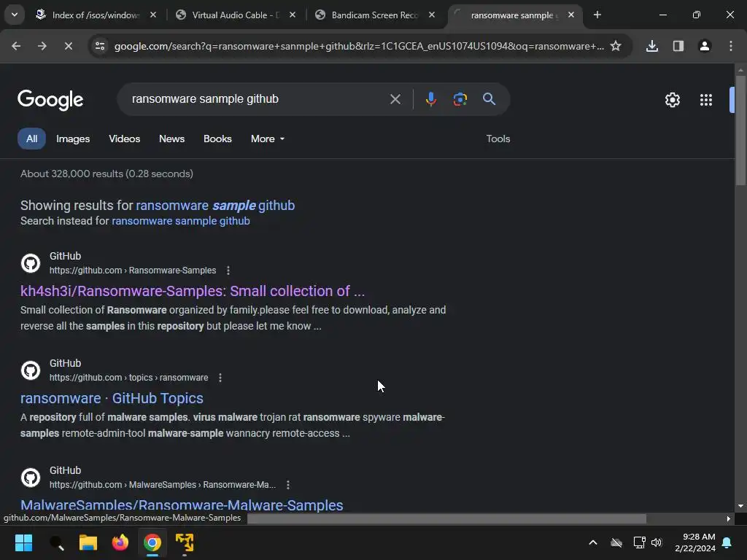
Task: Open the Chrome three-dot menu
Action: [731, 46]
